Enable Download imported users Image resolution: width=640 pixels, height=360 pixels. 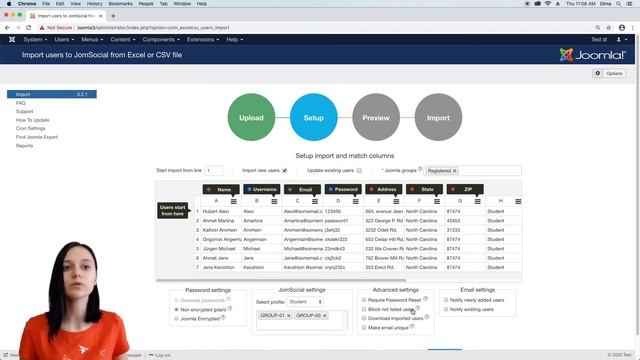364,318
